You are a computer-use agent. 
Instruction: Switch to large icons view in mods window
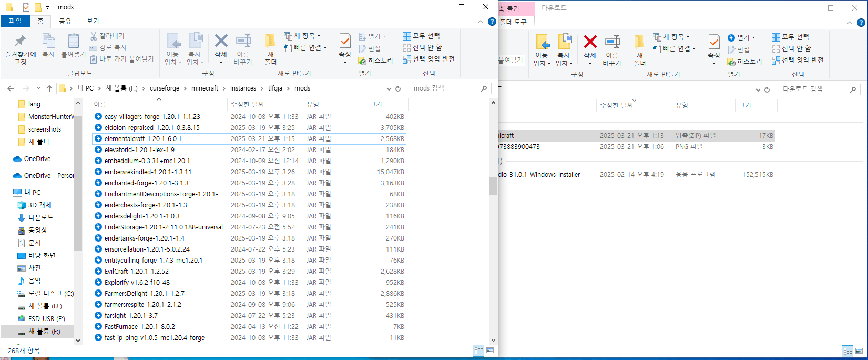490,351
